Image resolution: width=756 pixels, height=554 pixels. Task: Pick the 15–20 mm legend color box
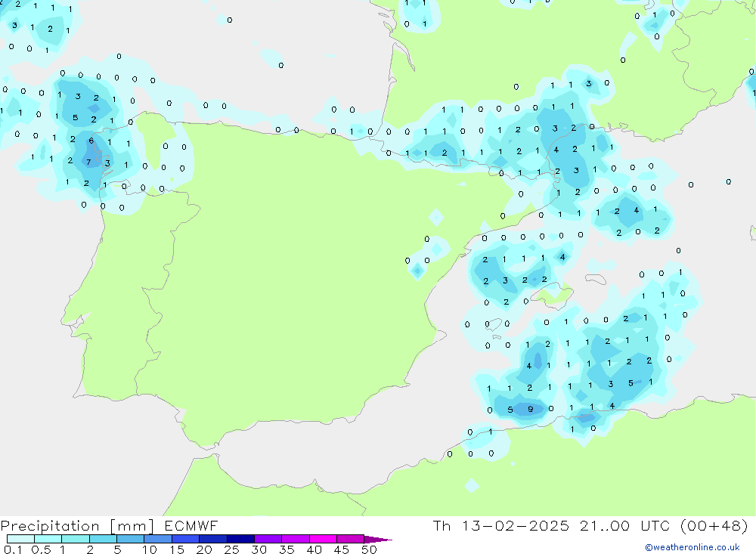point(186,539)
